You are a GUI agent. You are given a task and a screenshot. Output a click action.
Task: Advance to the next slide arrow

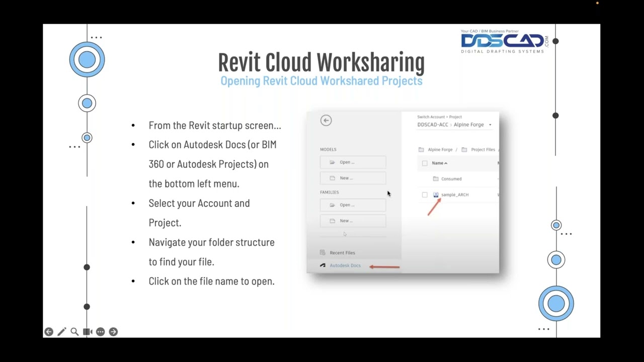113,332
